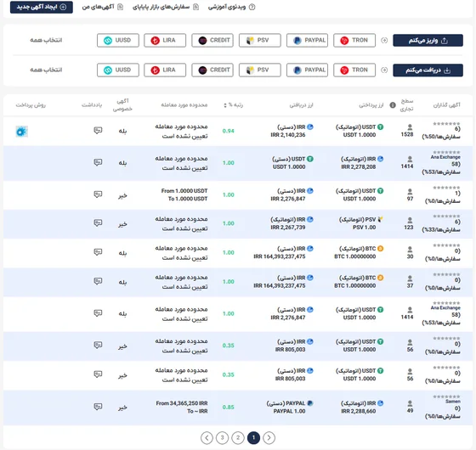
Task: Click the rate value 0.94
Action: pyautogui.click(x=229, y=131)
